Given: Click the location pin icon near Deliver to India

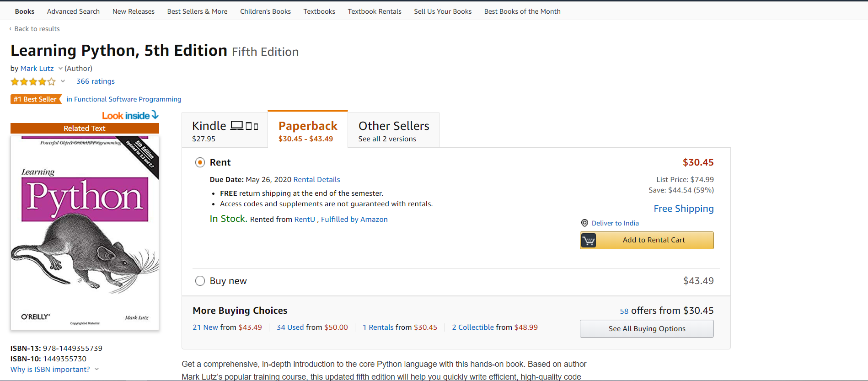Looking at the screenshot, I should pyautogui.click(x=584, y=223).
